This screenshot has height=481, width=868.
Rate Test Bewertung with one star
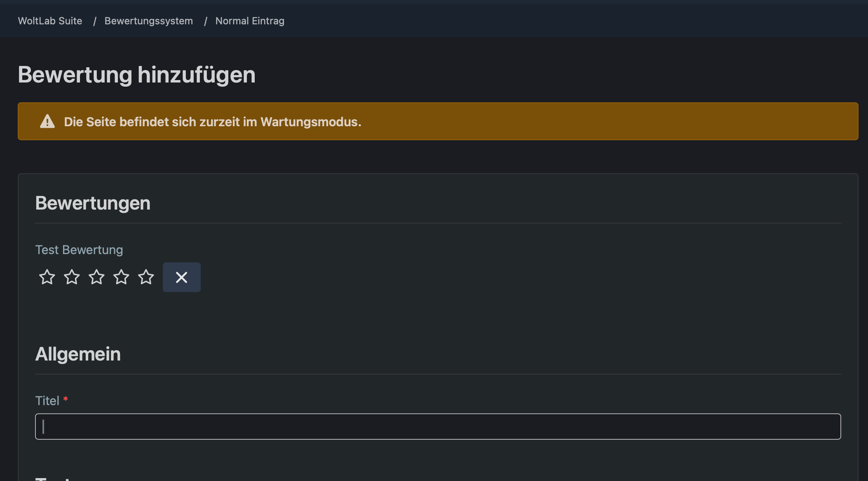coord(47,277)
